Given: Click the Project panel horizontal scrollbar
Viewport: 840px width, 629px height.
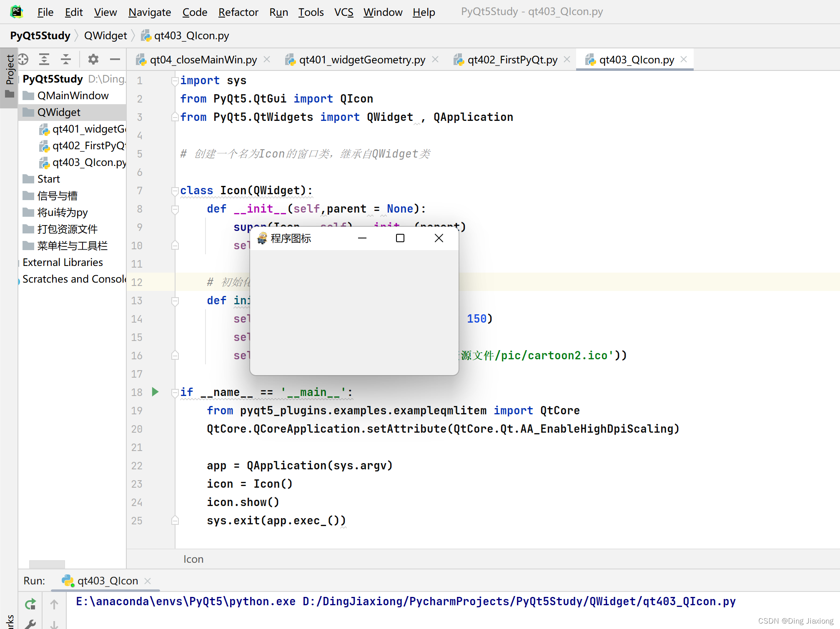Looking at the screenshot, I should 47,564.
